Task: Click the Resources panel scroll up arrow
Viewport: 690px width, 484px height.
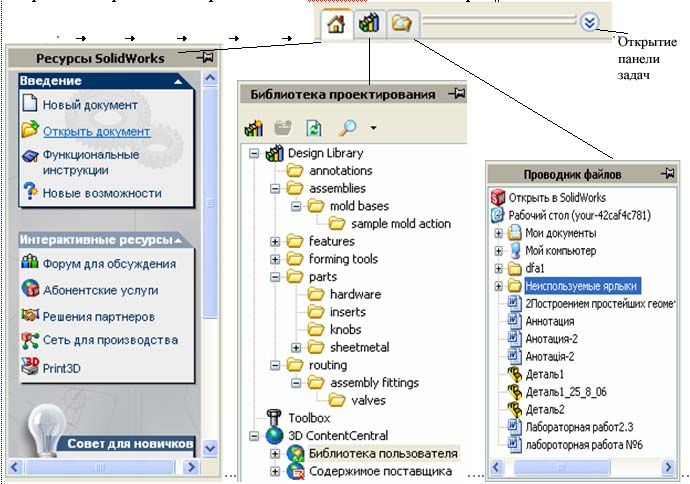Action: [x=210, y=78]
